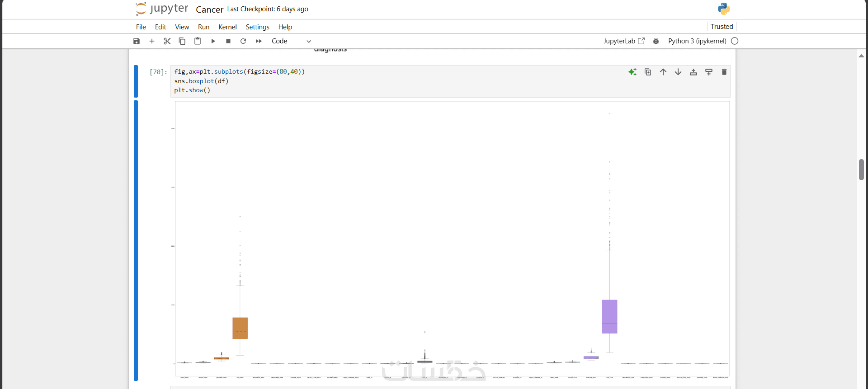868x389 pixels.
Task: Run the selected cell with the play icon
Action: pos(213,41)
